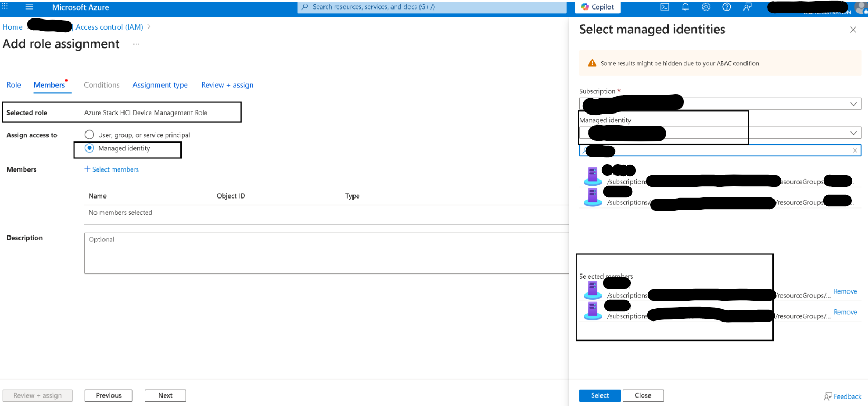Open the ellipsis menu beside Add role assignment
Screen dimensions: 868x406
(x=136, y=44)
